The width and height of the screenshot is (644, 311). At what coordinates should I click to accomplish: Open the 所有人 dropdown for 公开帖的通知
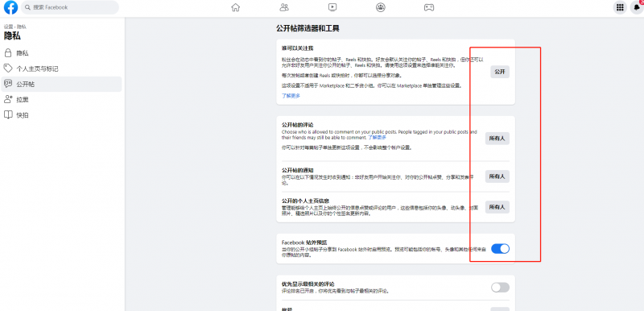(x=497, y=176)
